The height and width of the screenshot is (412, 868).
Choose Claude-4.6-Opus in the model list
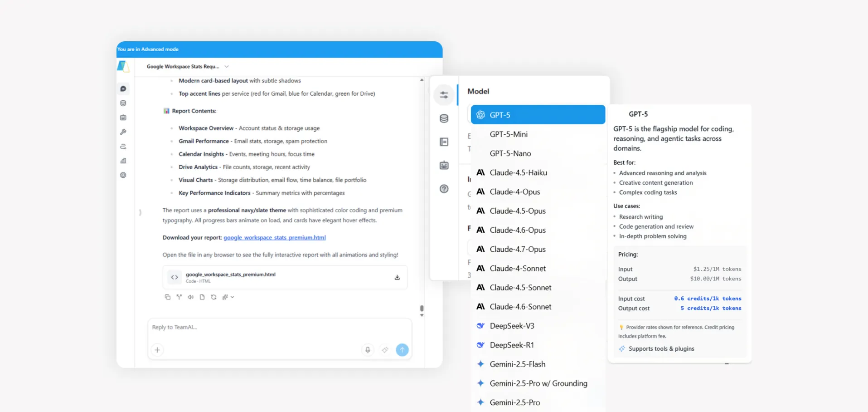538,230
